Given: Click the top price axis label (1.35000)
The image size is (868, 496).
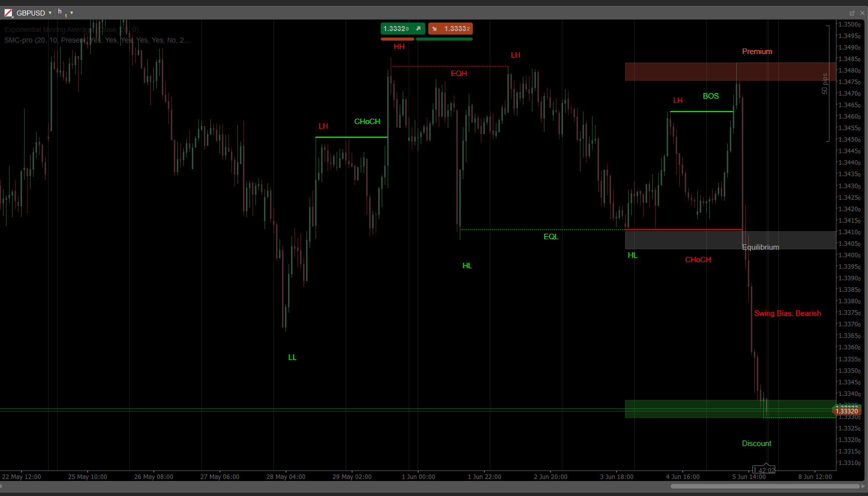Looking at the screenshot, I should pyautogui.click(x=849, y=25).
